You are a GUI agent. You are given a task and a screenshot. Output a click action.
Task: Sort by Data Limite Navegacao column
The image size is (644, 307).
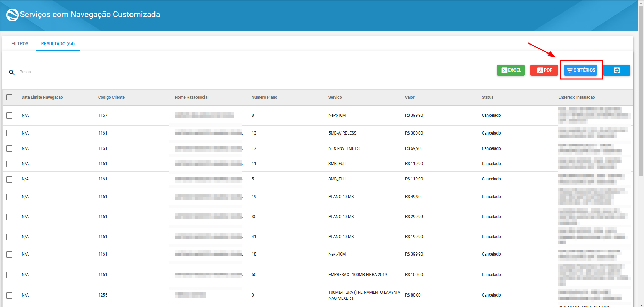42,97
